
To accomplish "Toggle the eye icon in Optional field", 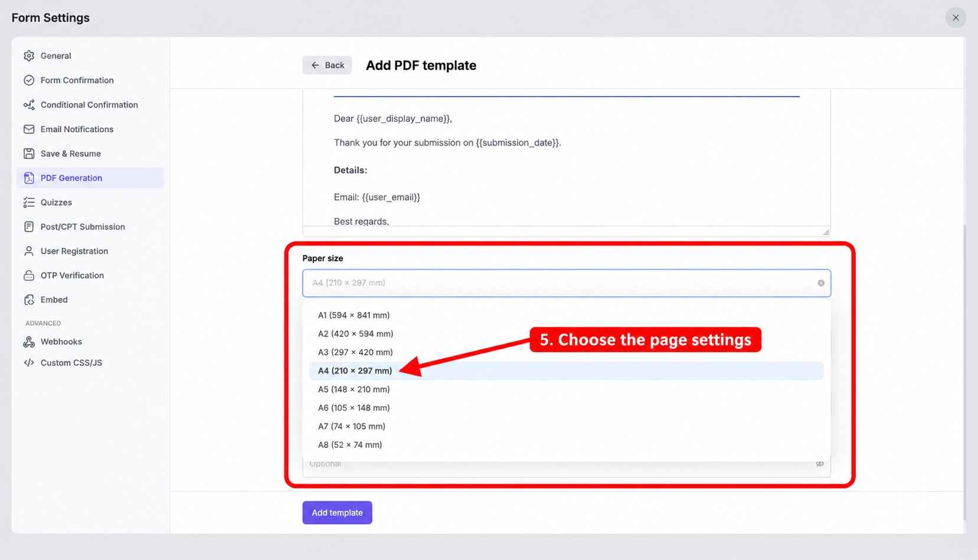I will point(820,464).
